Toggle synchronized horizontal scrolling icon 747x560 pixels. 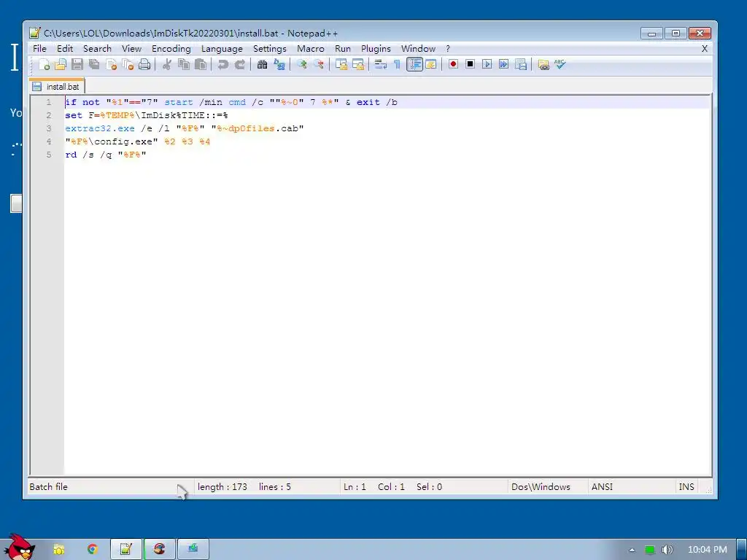[x=357, y=64]
